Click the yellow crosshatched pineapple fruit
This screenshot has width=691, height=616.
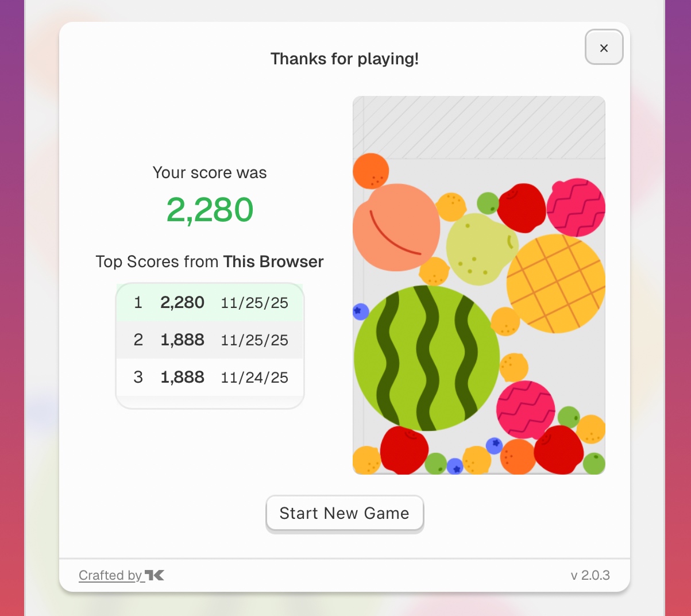pos(555,283)
